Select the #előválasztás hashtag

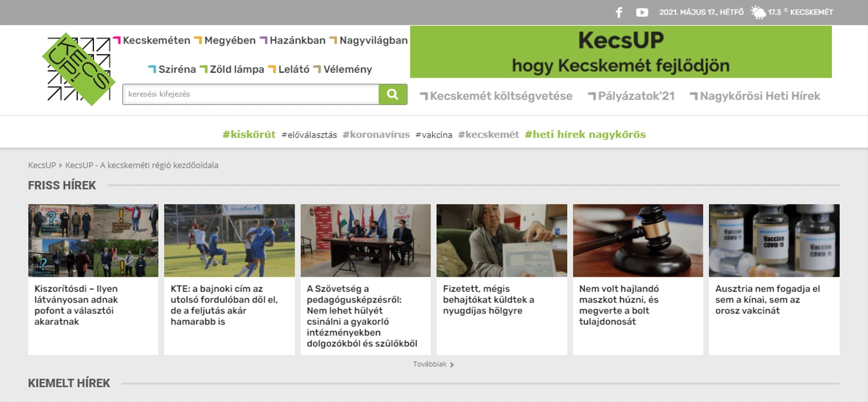(x=309, y=135)
